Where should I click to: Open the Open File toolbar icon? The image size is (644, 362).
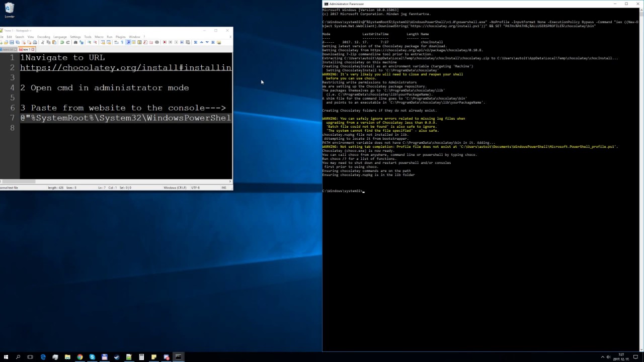coord(7,42)
